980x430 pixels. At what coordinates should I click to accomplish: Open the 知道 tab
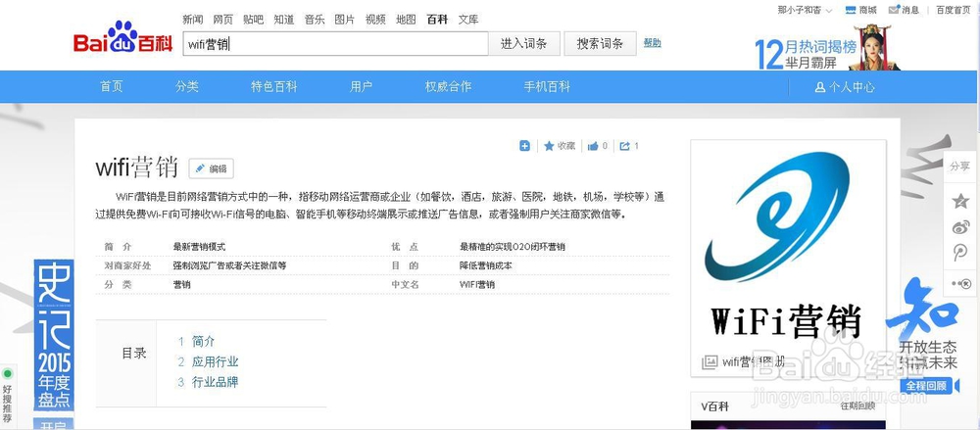point(284,20)
